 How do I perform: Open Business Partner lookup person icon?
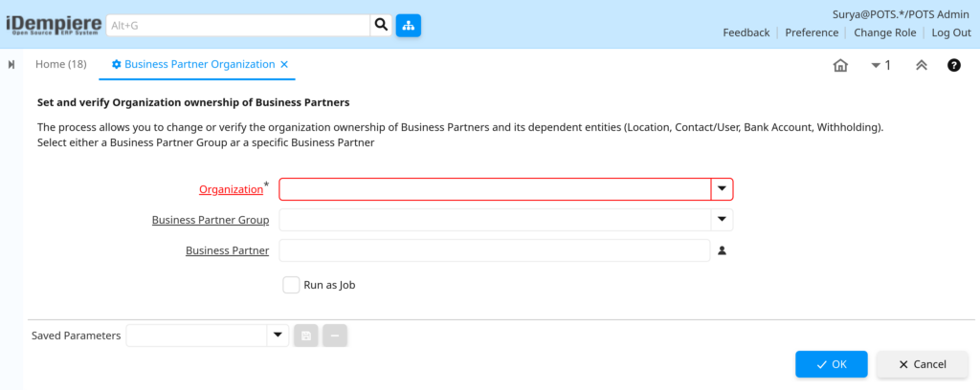click(x=722, y=250)
